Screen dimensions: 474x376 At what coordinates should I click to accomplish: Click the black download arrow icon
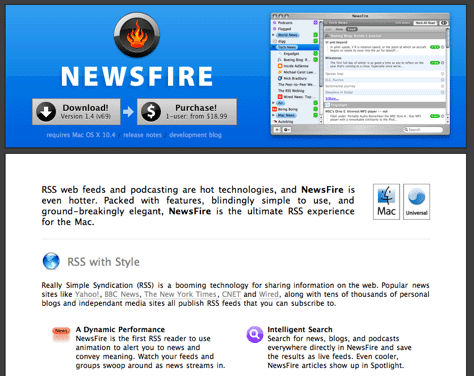pos(46,112)
